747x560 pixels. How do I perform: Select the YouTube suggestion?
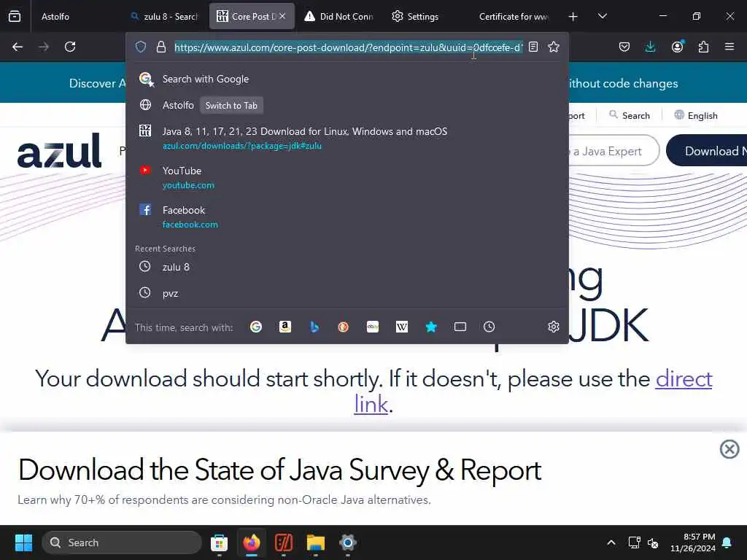coord(347,177)
